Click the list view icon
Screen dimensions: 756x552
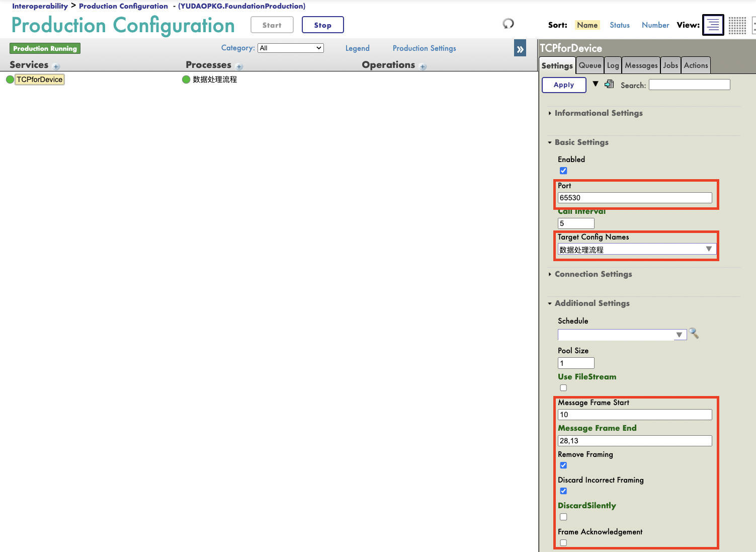coord(713,25)
